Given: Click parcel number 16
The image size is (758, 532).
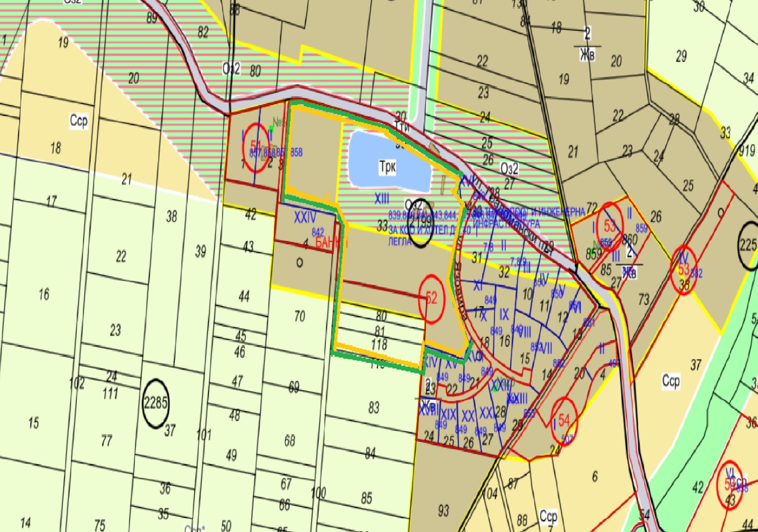Looking at the screenshot, I should coord(44,295).
